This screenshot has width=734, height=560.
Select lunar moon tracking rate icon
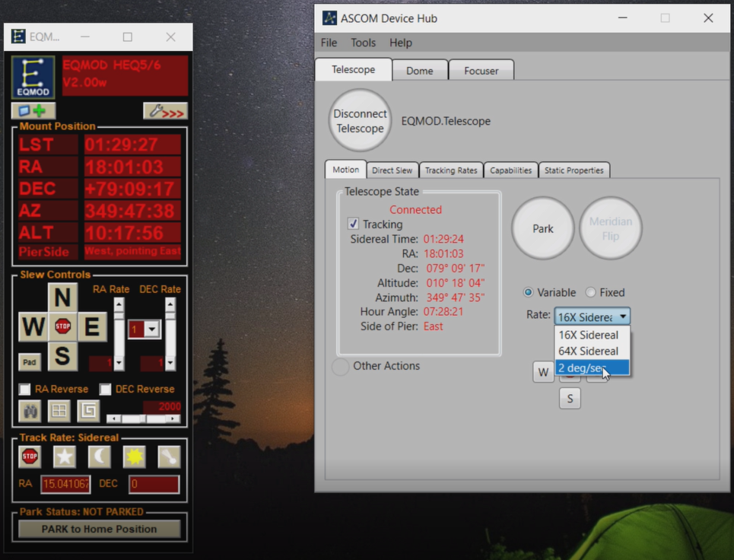[x=99, y=457]
